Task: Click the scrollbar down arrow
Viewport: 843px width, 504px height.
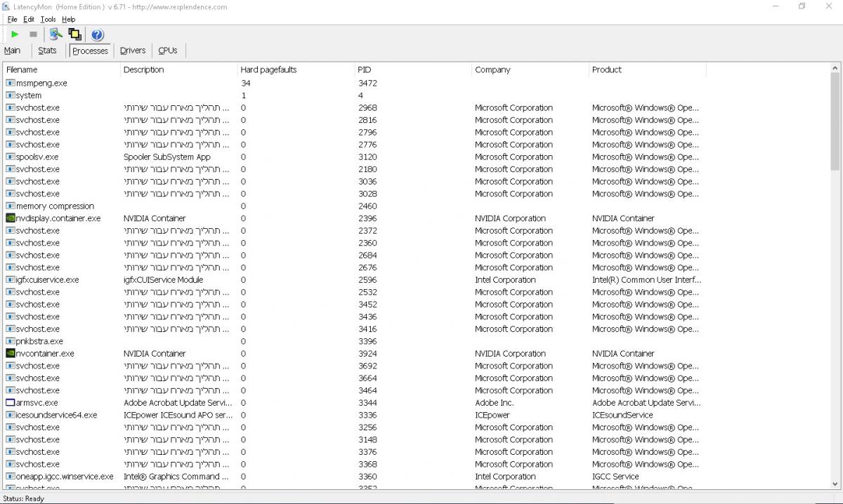Action: click(835, 484)
